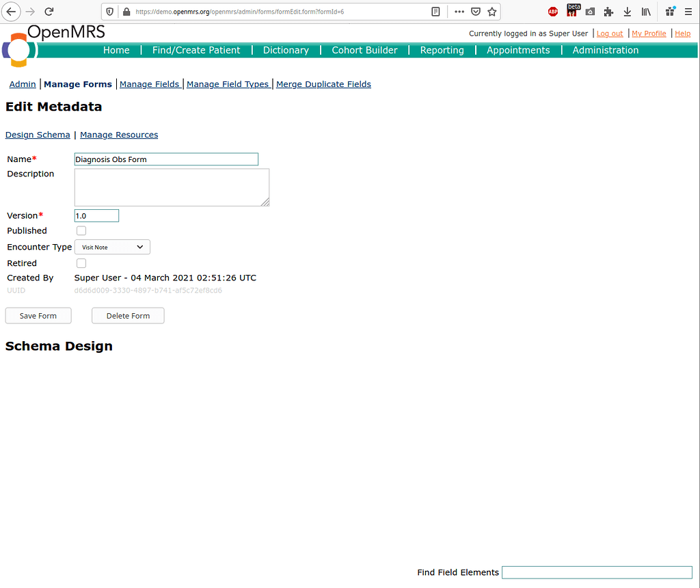The width and height of the screenshot is (700, 588).
Task: Open the What's New gift icon
Action: pos(670,11)
